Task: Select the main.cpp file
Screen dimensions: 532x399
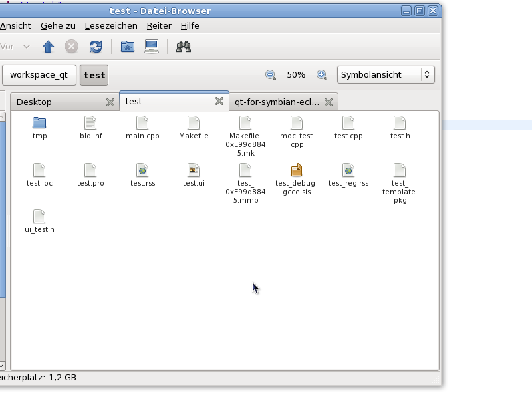Action: pos(142,123)
